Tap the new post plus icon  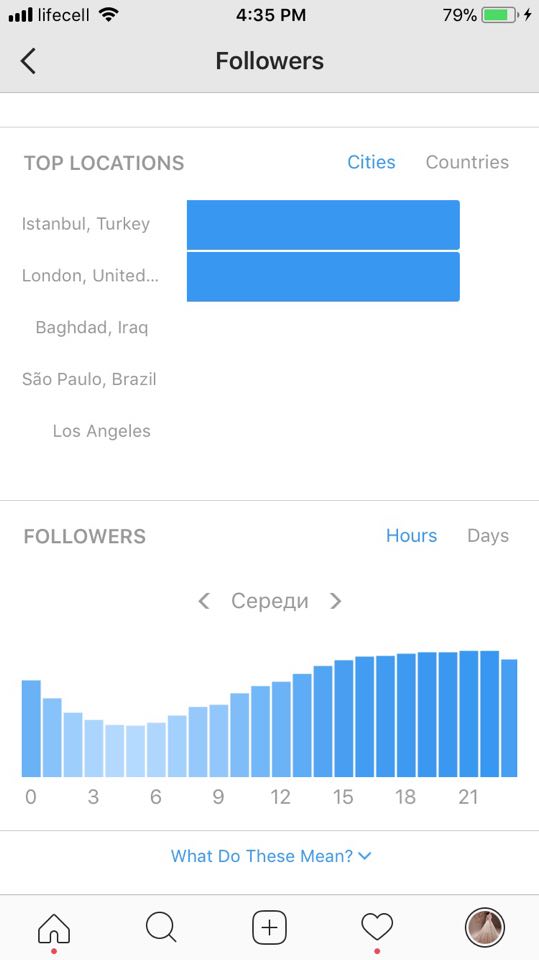270,928
